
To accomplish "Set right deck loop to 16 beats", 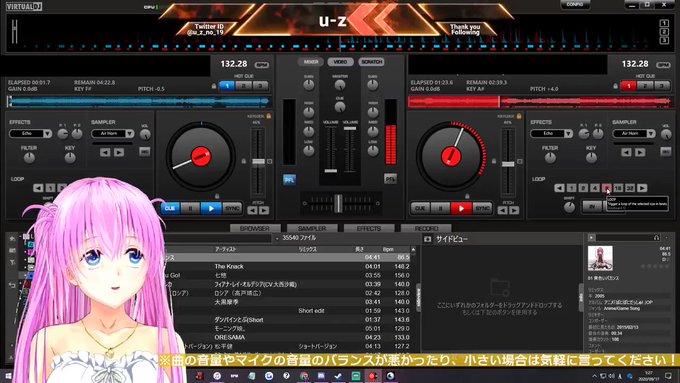I will click(x=618, y=188).
